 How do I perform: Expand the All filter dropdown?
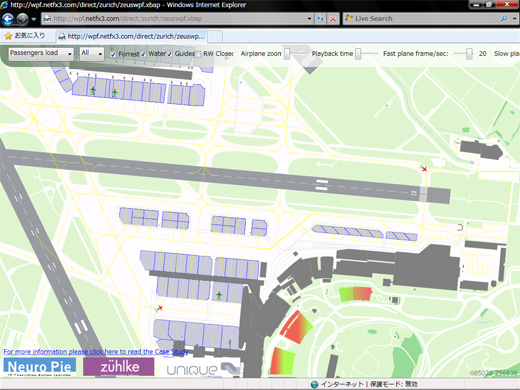click(x=92, y=53)
